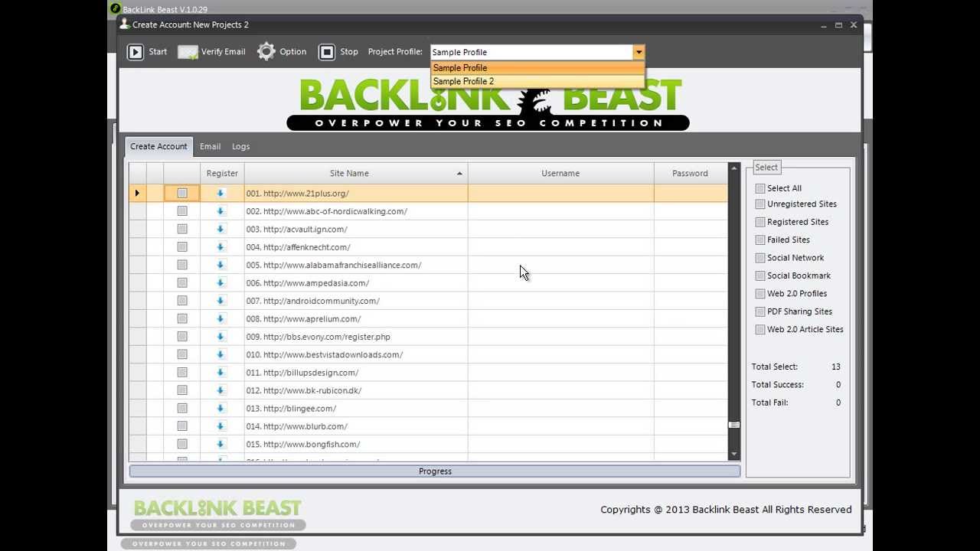The width and height of the screenshot is (980, 551).
Task: Click the Site Name sort arrow
Action: click(x=459, y=174)
